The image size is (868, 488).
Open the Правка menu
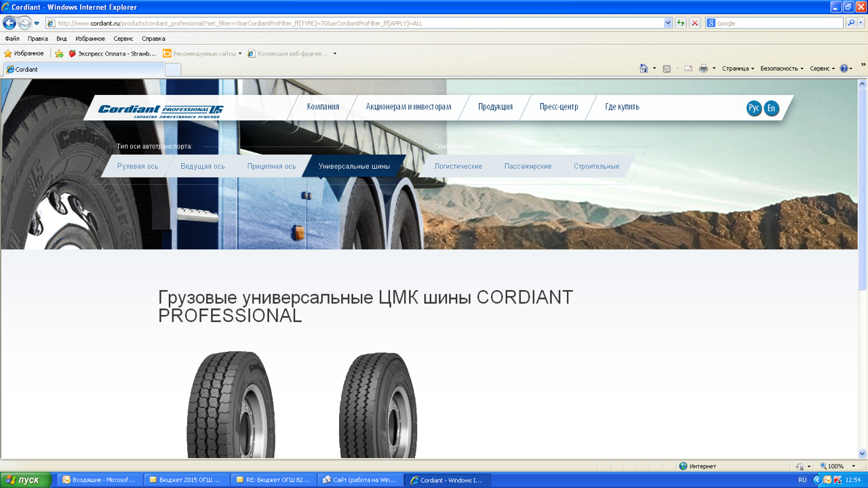[38, 39]
